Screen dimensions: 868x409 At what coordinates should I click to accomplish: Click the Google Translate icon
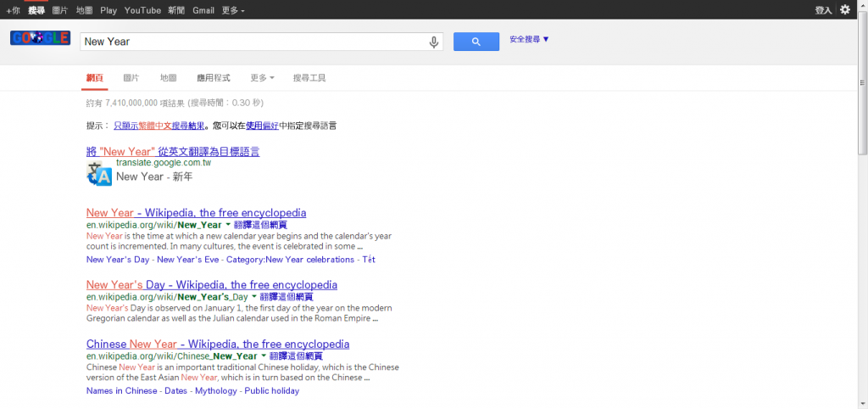pyautogui.click(x=99, y=174)
